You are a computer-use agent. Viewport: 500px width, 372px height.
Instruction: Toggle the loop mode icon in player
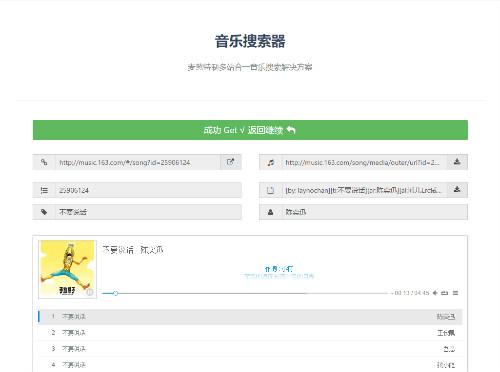[x=445, y=293]
